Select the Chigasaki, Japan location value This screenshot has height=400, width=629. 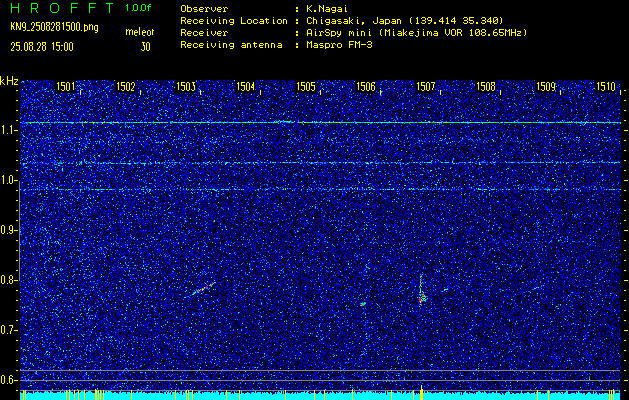405,21
